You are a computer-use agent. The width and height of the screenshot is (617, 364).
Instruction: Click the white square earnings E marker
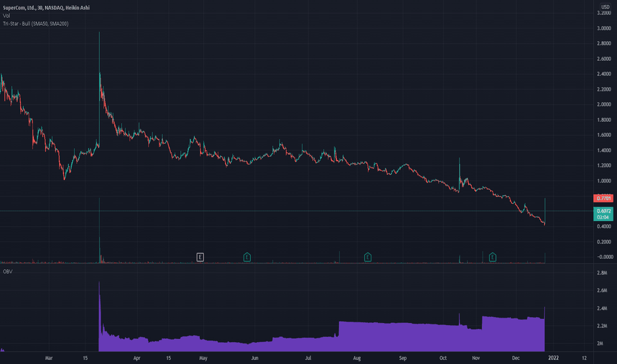(x=200, y=257)
